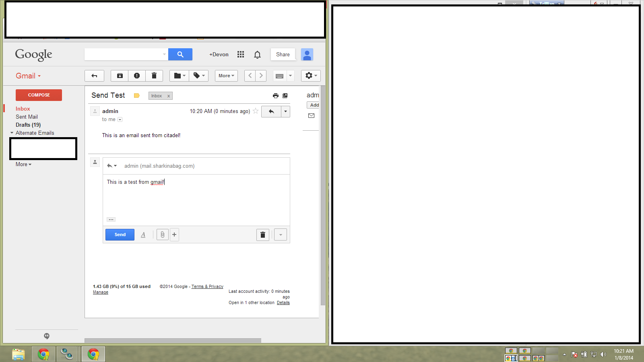This screenshot has width=644, height=362.
Task: Expand the sidebar More labels list
Action: point(23,164)
